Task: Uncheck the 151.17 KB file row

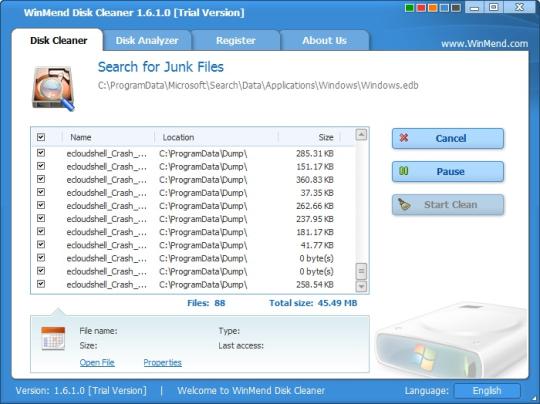Action: coord(41,166)
